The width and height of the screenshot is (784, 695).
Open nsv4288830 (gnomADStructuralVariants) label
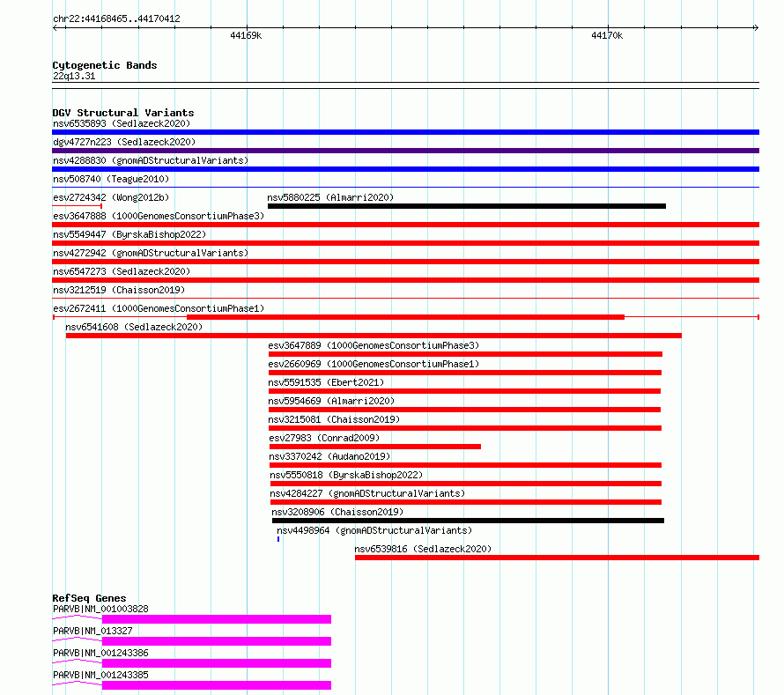coord(151,160)
